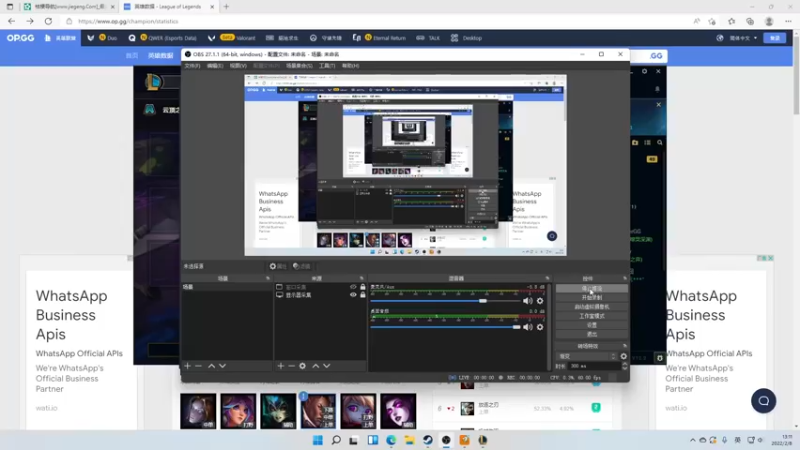Go back in browser history

[x=11, y=21]
